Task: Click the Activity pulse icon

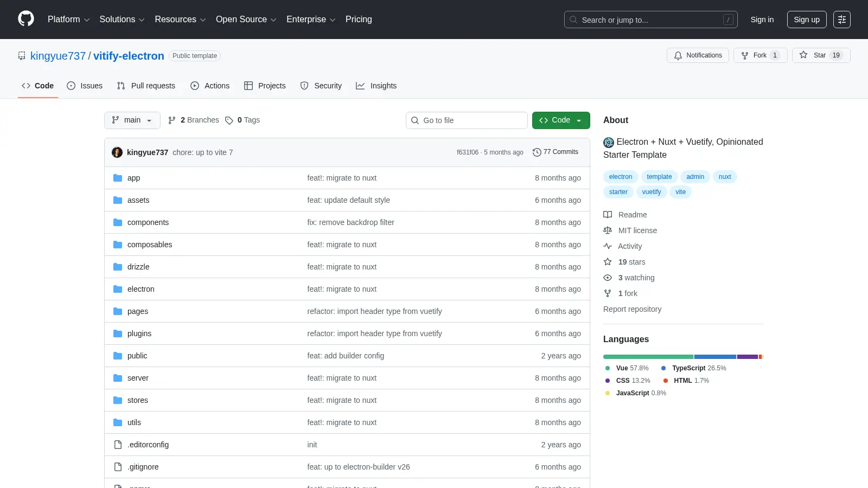Action: (x=608, y=246)
